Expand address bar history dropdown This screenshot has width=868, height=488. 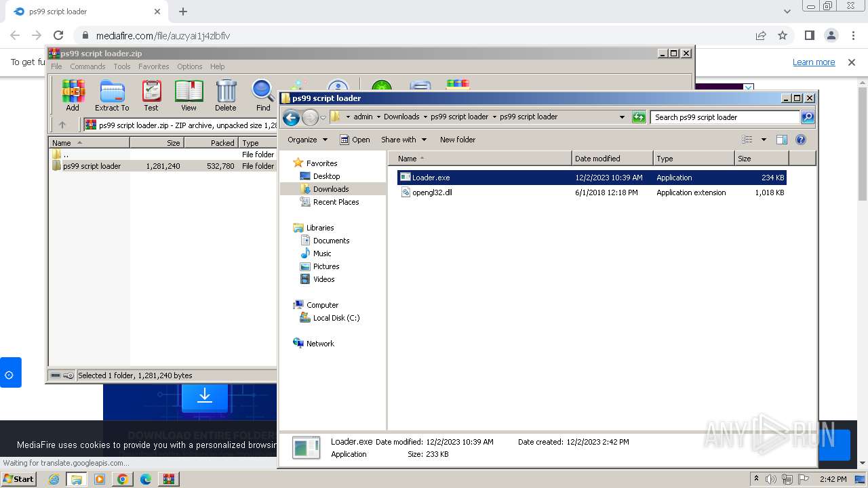[x=622, y=117]
